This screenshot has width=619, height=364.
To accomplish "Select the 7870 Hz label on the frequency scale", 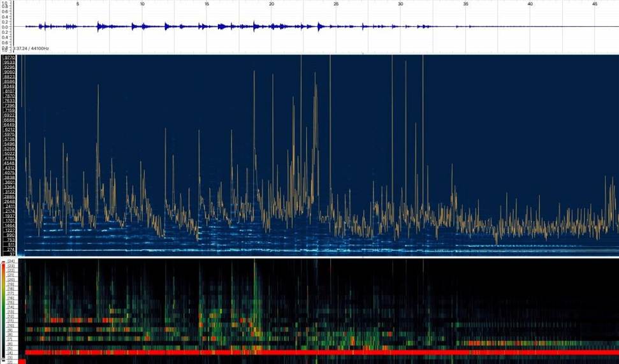I will click(9, 96).
